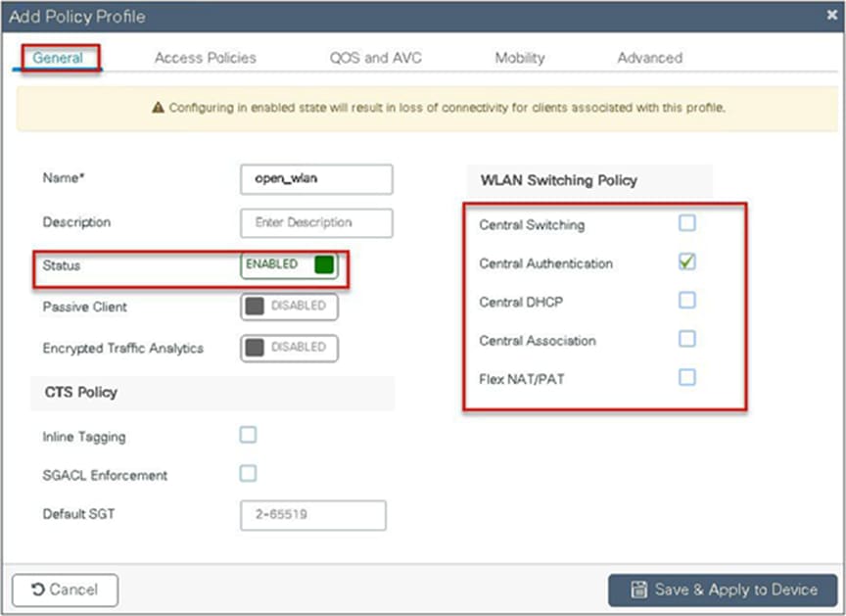Select the Mobility tab
This screenshot has height=616, width=846.
pos(520,58)
